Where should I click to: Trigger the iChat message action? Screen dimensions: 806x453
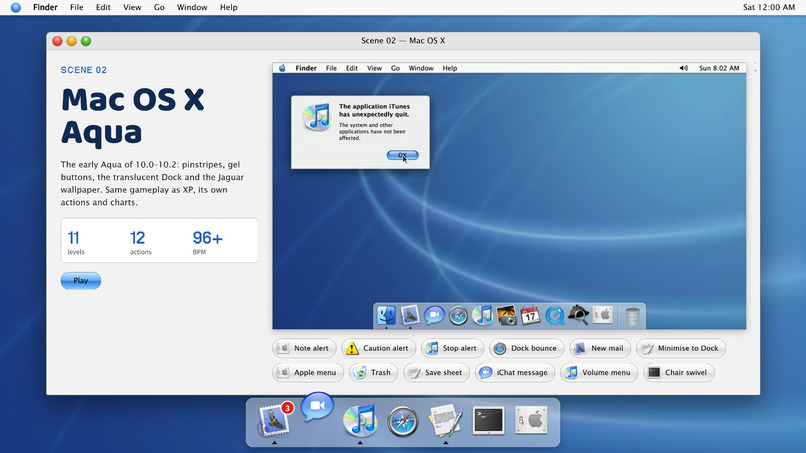515,372
